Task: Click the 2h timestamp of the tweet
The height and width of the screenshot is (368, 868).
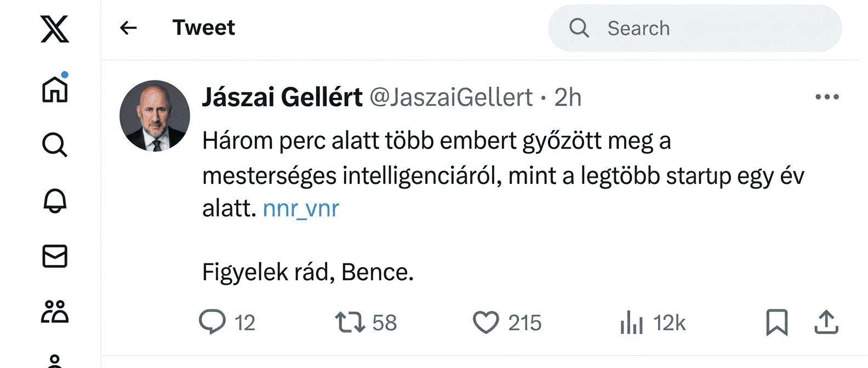Action: (x=568, y=97)
